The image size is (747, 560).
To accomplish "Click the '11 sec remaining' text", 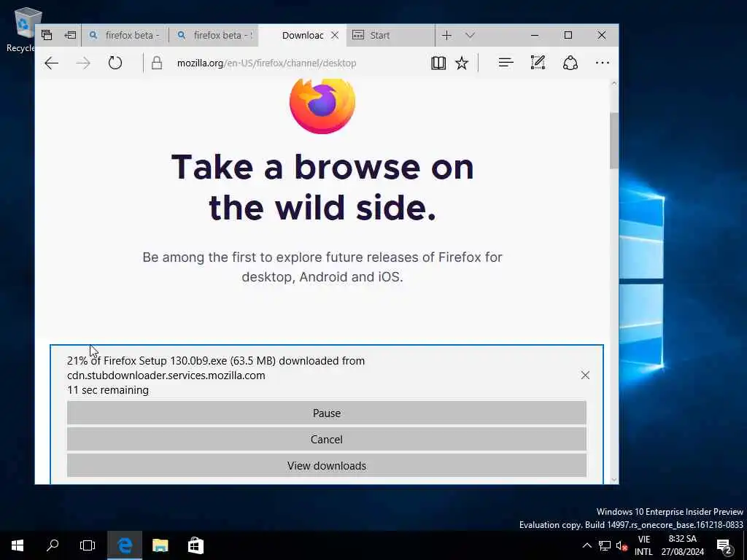I will 108,390.
